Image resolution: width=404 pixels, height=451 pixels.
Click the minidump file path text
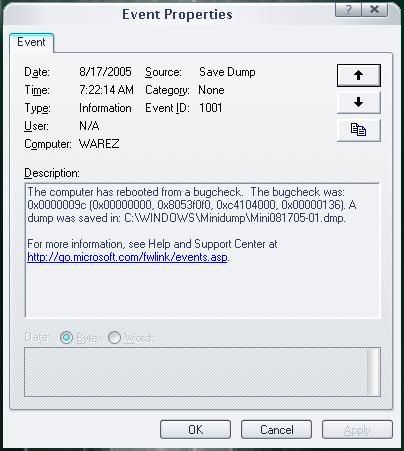coord(235,218)
